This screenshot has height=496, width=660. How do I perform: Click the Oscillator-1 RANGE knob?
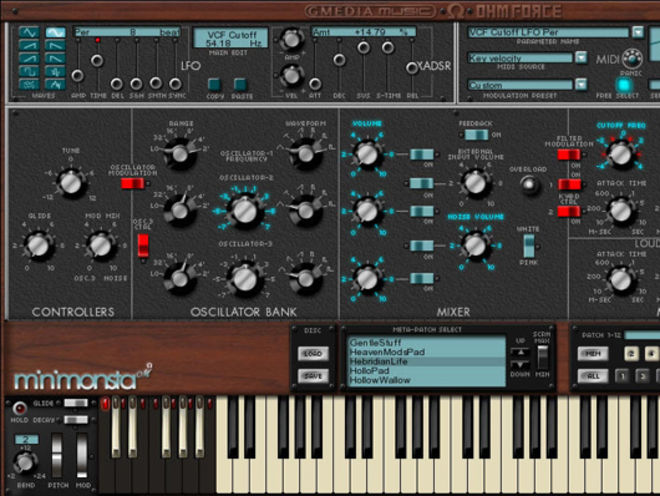[x=180, y=154]
